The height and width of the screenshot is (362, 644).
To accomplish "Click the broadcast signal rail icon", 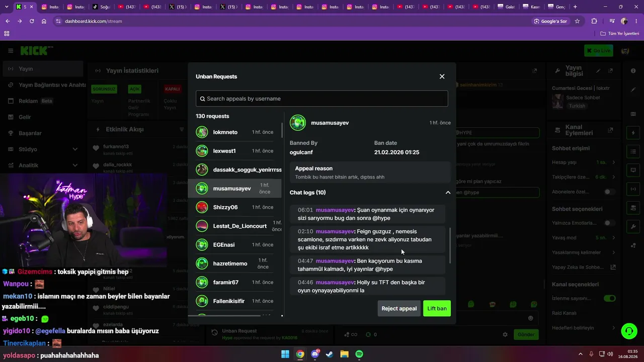I will [633, 189].
